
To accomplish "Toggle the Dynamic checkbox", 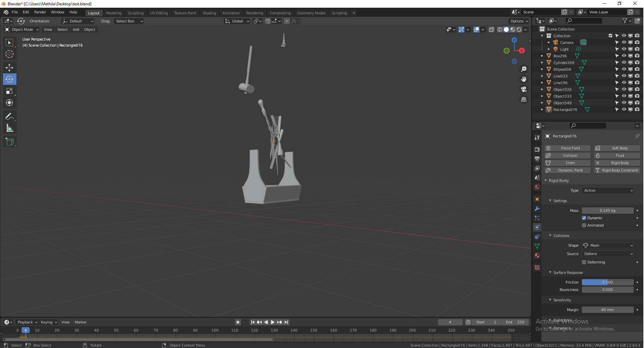I will click(x=584, y=218).
